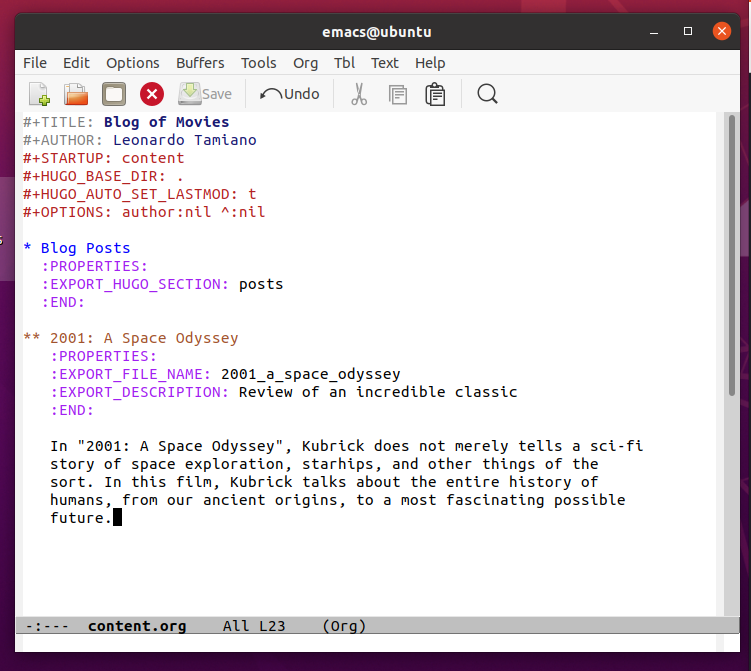Close the emacs window

[721, 31]
